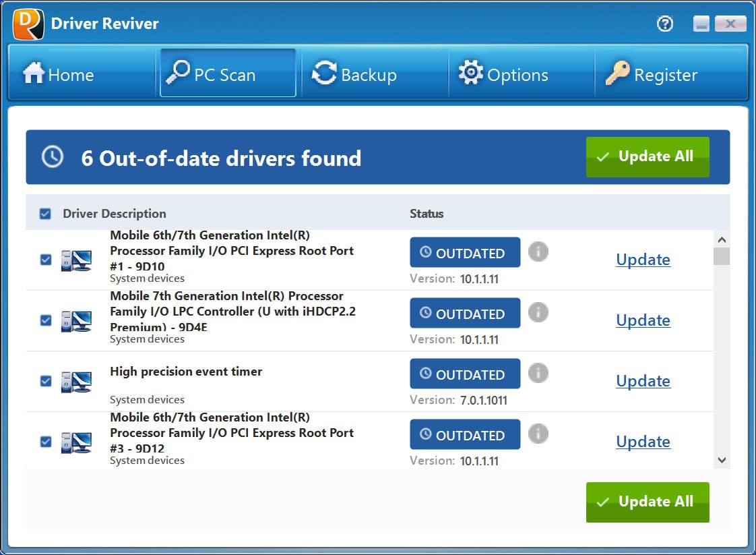
Task: Click info icon for PCI Express Root Port #1
Action: [538, 252]
